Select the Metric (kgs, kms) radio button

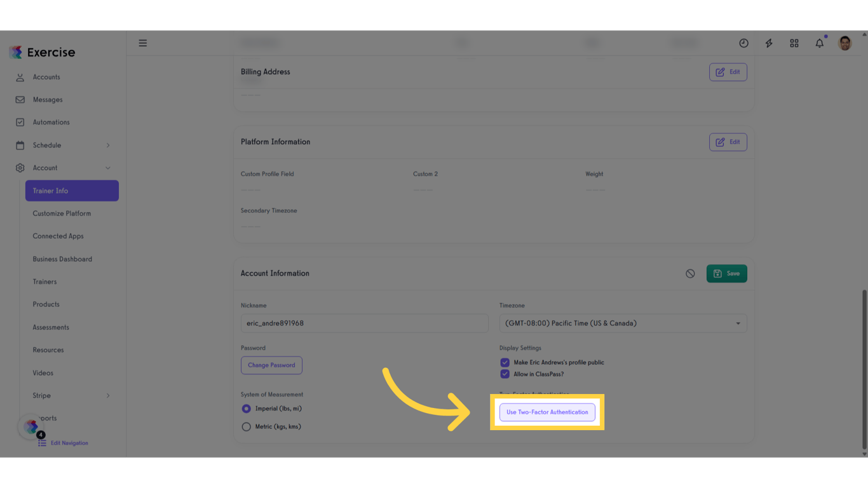click(x=246, y=426)
